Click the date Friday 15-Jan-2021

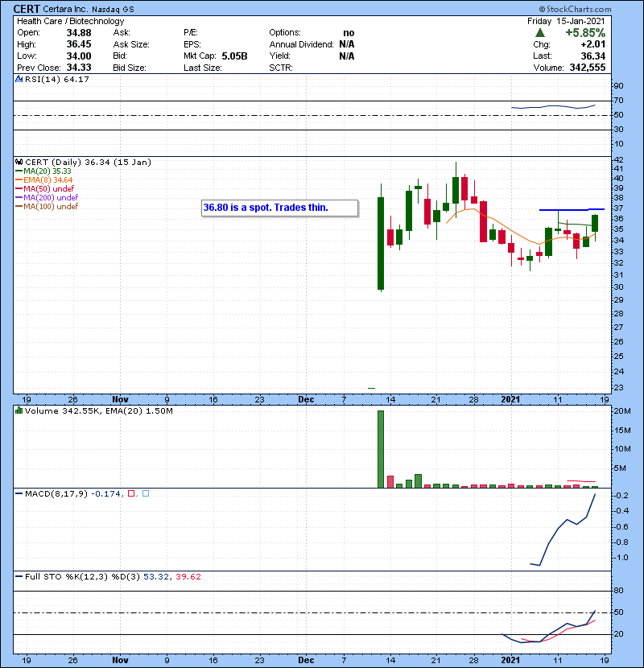click(x=566, y=21)
